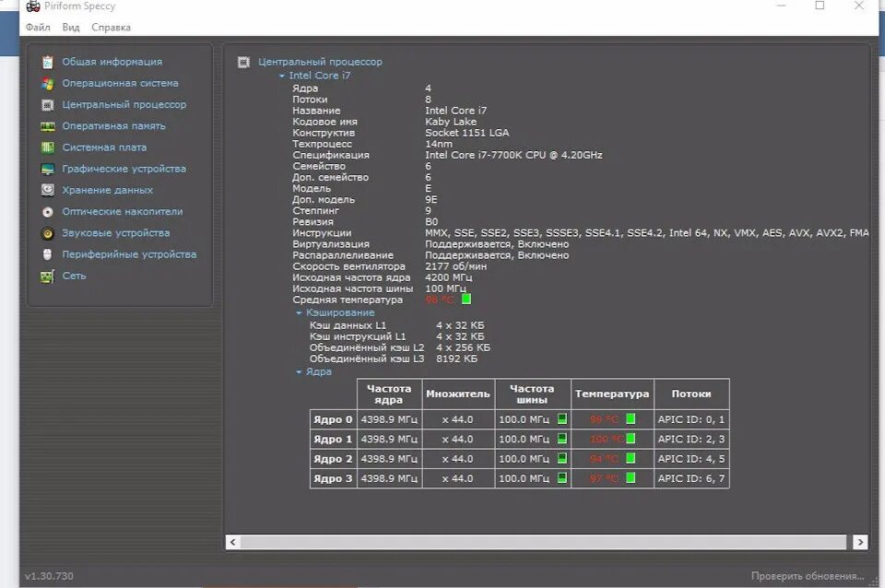Click Socket 1151 LGA value
This screenshot has height=588, width=885.
click(466, 133)
